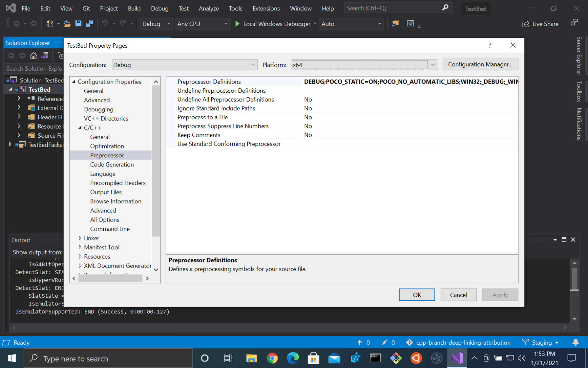Click the Solution Explorer Home icon
Image resolution: width=588 pixels, height=368 pixels.
(33, 56)
